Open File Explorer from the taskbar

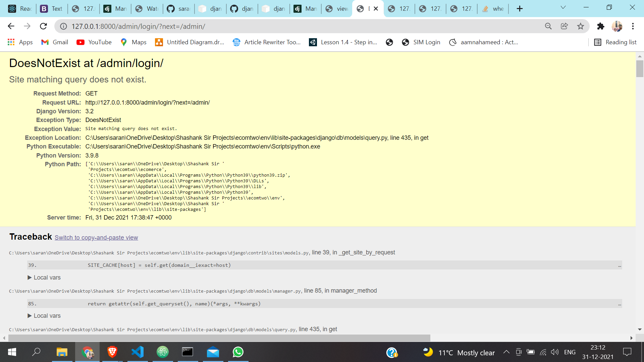[62, 352]
